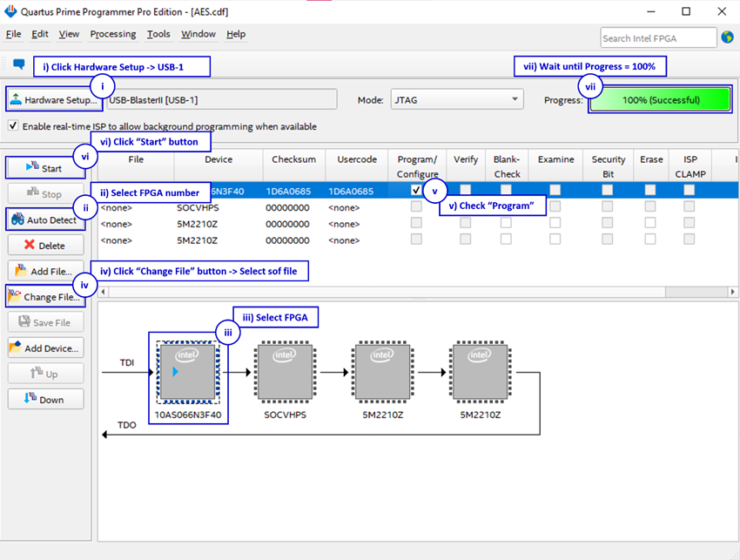Click Change File button
This screenshot has height=560, width=740.
pyautogui.click(x=46, y=296)
